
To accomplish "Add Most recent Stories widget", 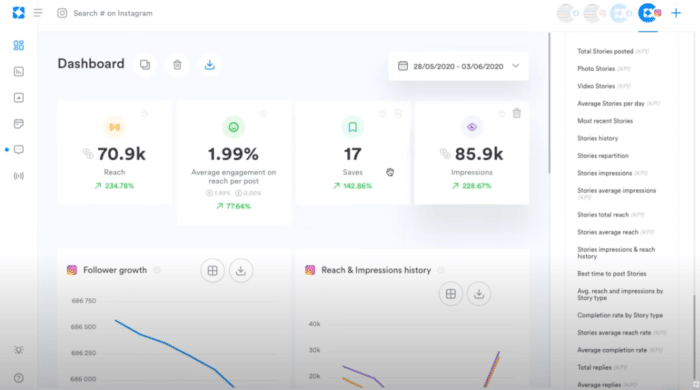I will coord(605,121).
